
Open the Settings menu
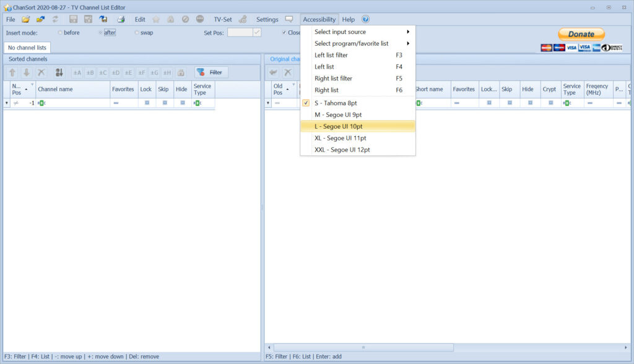point(267,19)
